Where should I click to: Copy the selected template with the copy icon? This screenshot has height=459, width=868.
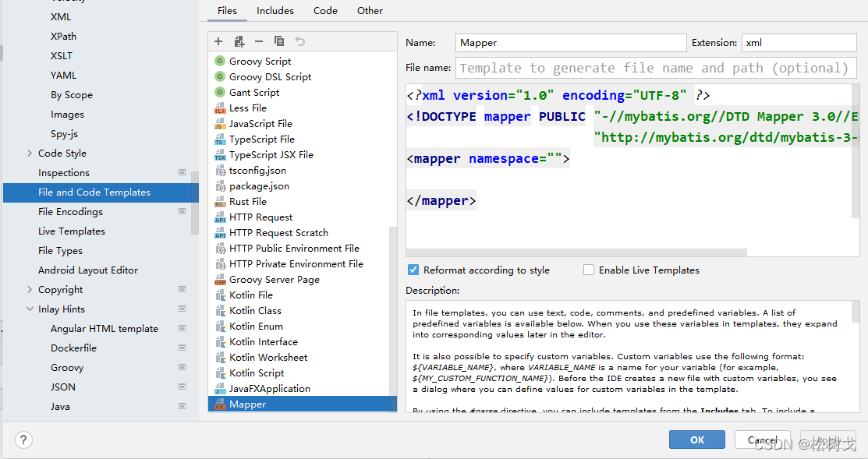coord(279,41)
